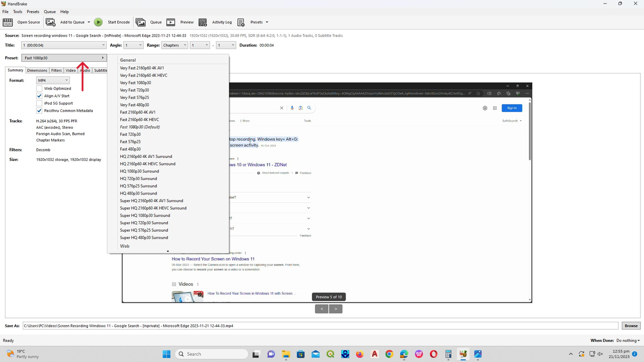Toggle the Web Optimized checkbox
The image size is (644, 362).
pos(39,88)
